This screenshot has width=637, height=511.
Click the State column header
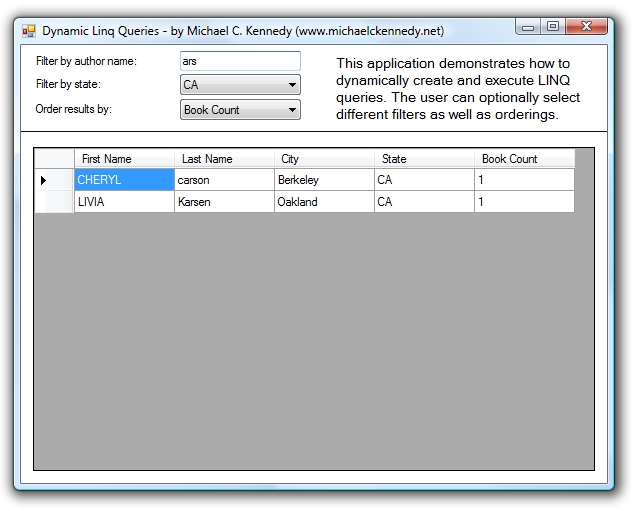pyautogui.click(x=424, y=159)
